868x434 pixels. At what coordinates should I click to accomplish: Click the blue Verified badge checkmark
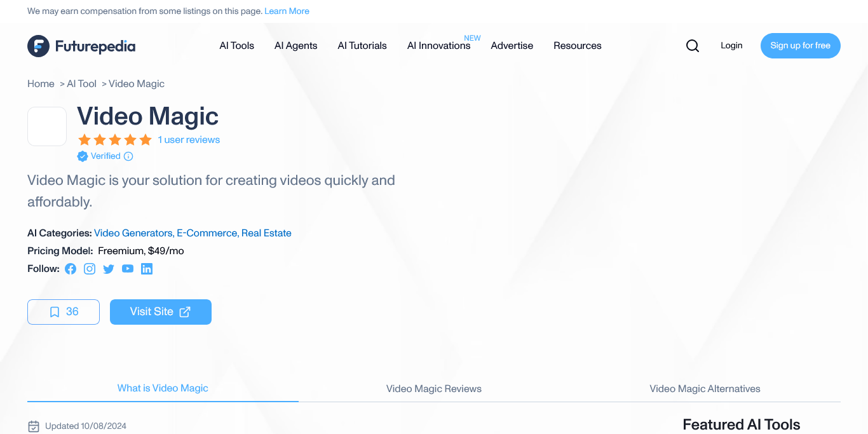(83, 156)
